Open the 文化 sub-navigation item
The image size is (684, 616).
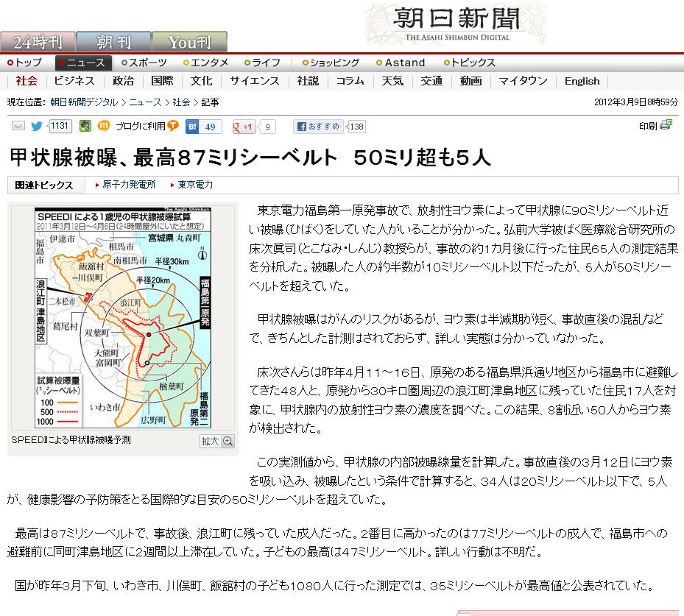(201, 81)
